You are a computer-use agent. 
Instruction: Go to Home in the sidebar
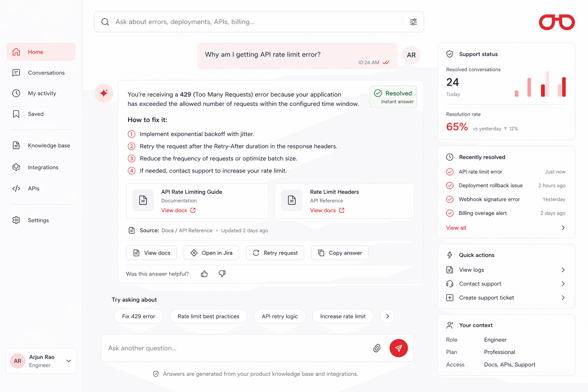coord(41,52)
